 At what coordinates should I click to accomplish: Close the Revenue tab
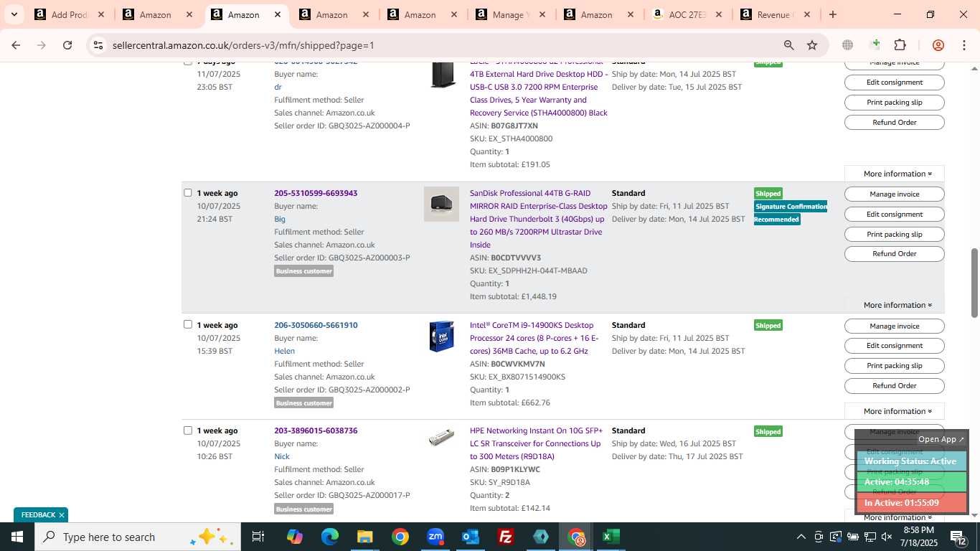pos(807,14)
